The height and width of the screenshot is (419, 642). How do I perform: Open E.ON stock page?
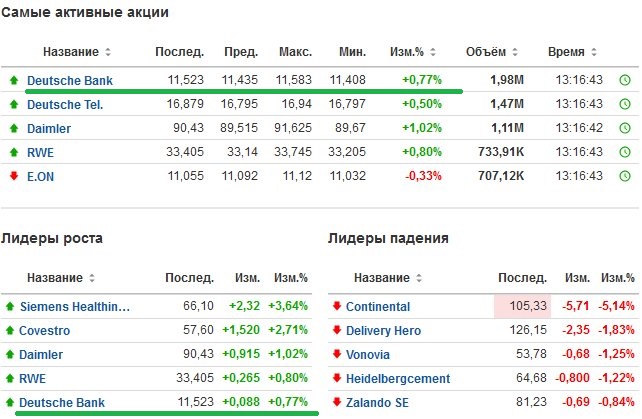(x=40, y=177)
